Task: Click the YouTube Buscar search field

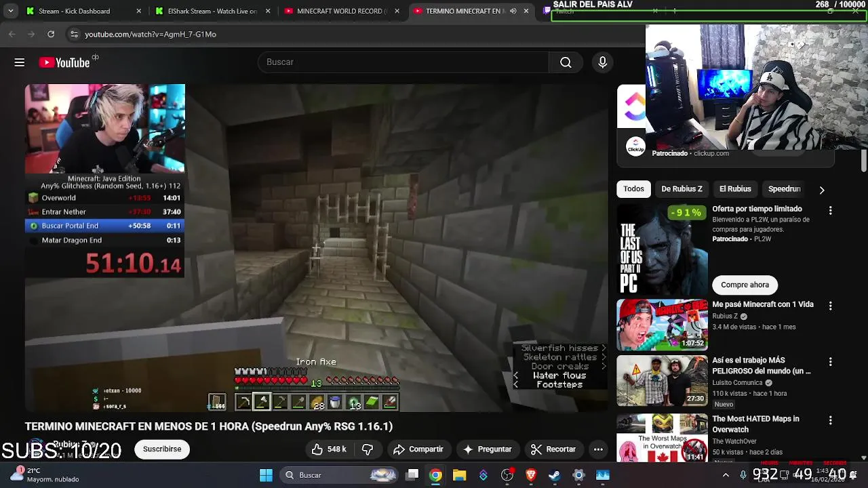Action: tap(403, 62)
